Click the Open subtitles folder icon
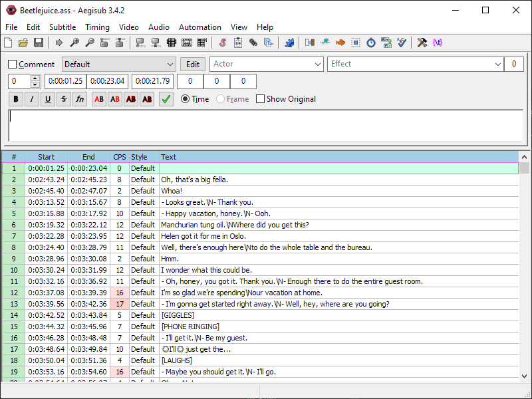 23,43
